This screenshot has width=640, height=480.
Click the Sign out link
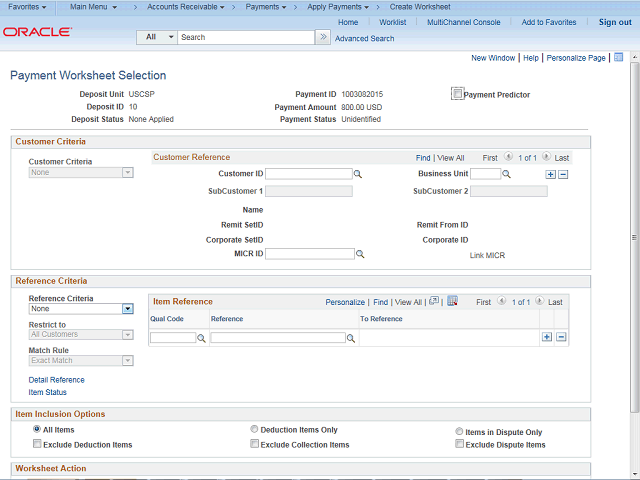point(615,22)
